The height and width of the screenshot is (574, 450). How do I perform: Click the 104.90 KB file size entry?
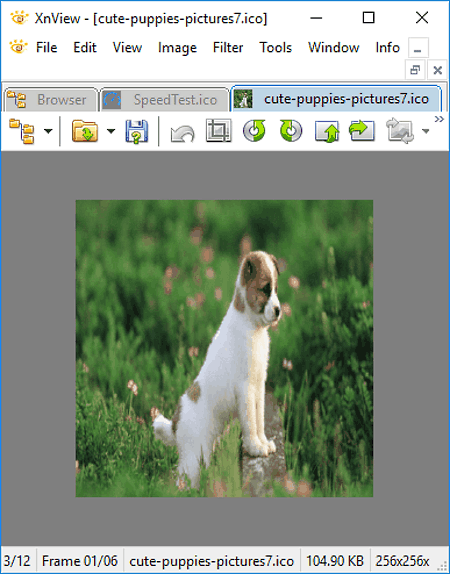335,561
